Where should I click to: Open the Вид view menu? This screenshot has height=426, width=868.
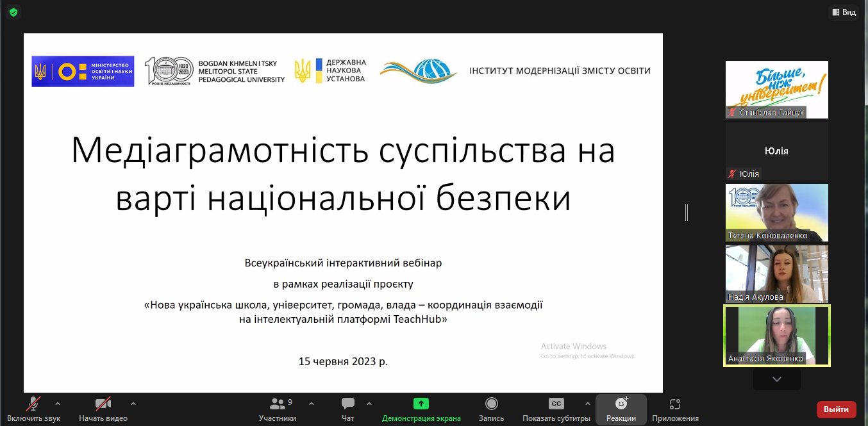tap(843, 12)
